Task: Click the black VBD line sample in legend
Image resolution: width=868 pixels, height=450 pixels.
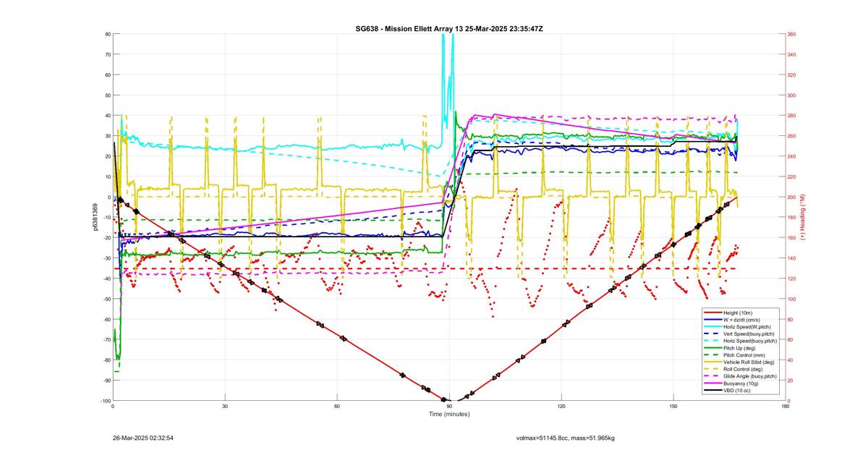Action: click(712, 391)
